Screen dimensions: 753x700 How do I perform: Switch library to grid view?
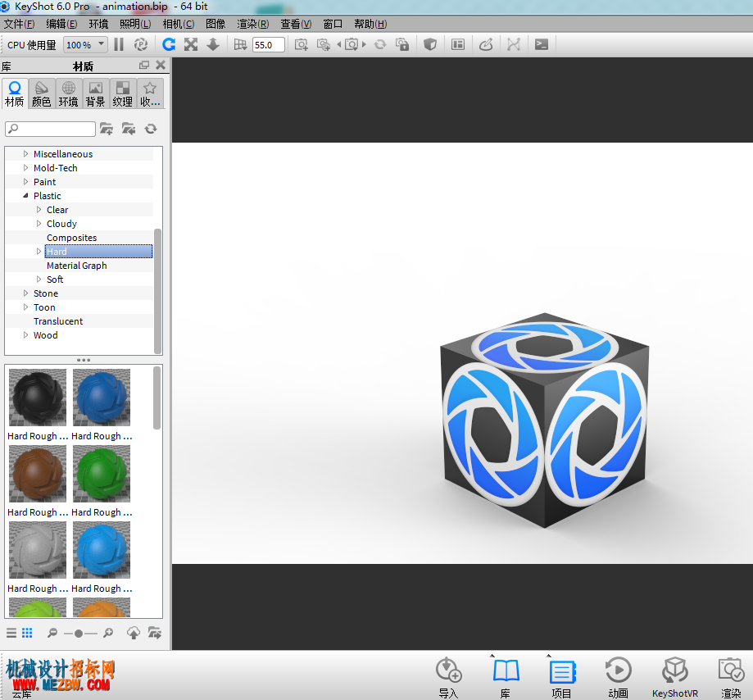27,633
